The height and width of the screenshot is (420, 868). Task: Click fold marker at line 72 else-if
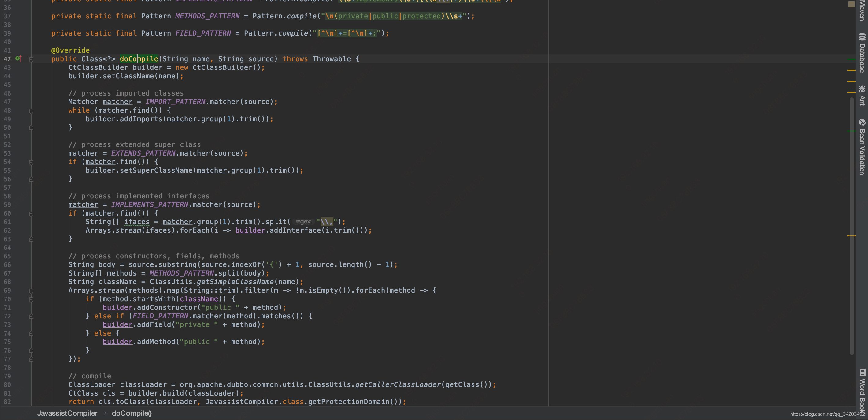coord(31,316)
